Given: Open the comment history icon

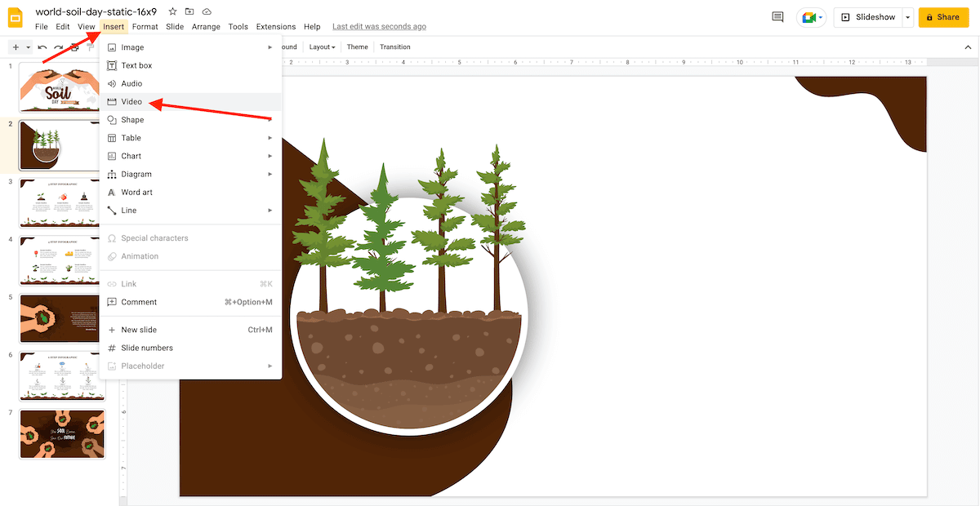Looking at the screenshot, I should (x=777, y=17).
